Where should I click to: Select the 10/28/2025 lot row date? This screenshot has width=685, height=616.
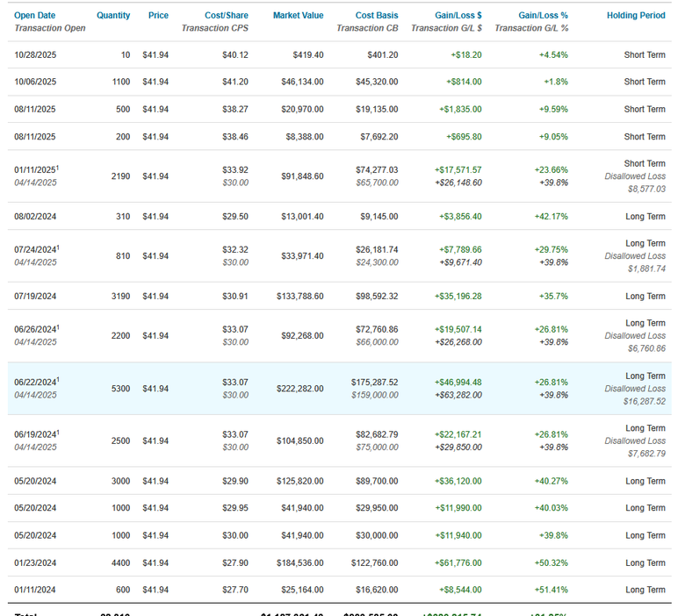(35, 55)
